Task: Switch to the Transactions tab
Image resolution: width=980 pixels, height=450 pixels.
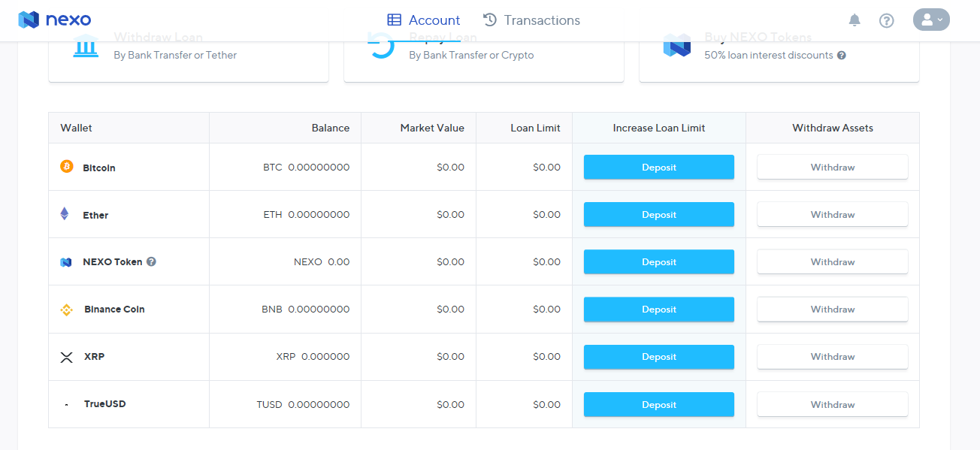Action: [x=531, y=20]
